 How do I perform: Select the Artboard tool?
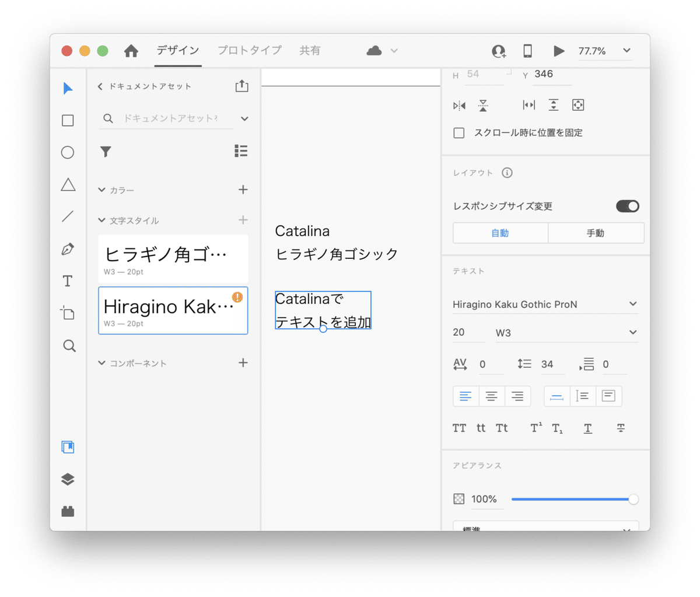(x=68, y=313)
